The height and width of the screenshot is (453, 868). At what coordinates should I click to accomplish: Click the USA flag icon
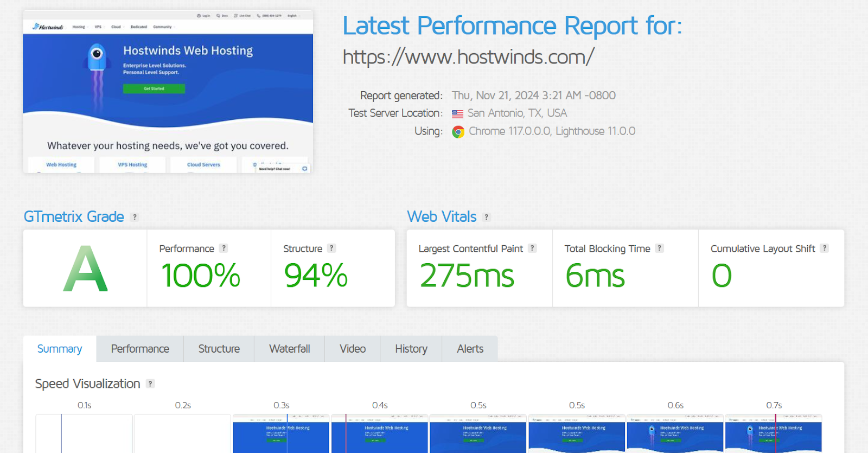tap(458, 114)
